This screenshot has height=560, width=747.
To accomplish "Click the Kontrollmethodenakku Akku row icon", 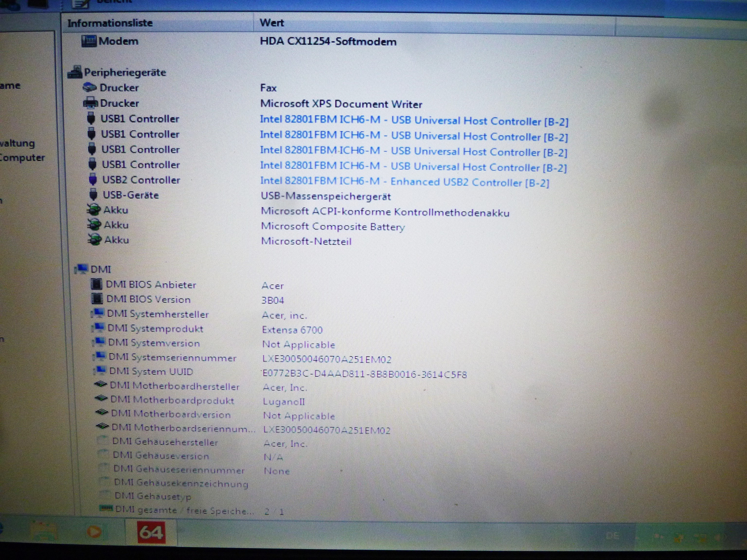I will click(94, 210).
